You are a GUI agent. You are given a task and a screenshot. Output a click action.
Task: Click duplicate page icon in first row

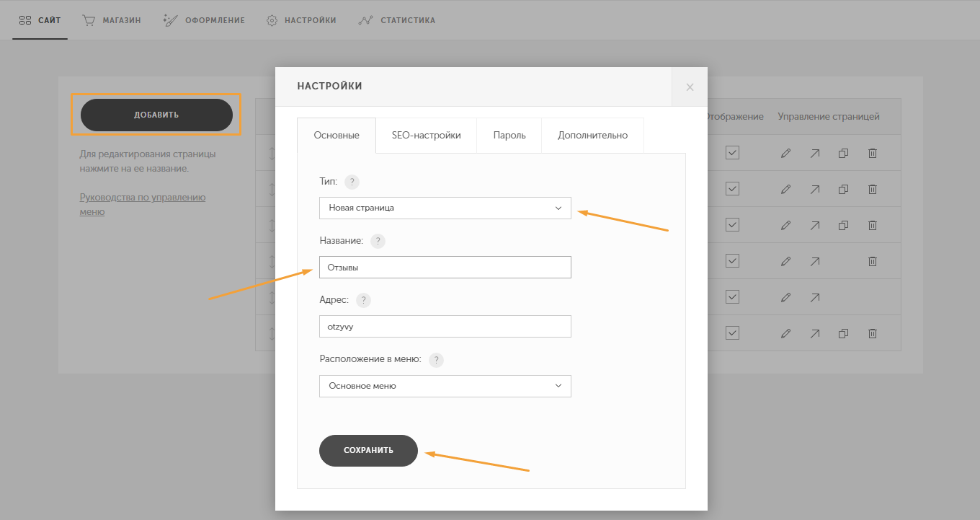pos(843,153)
